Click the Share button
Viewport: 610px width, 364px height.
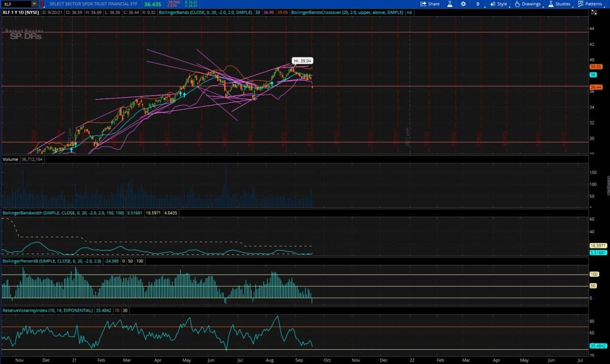click(x=430, y=4)
